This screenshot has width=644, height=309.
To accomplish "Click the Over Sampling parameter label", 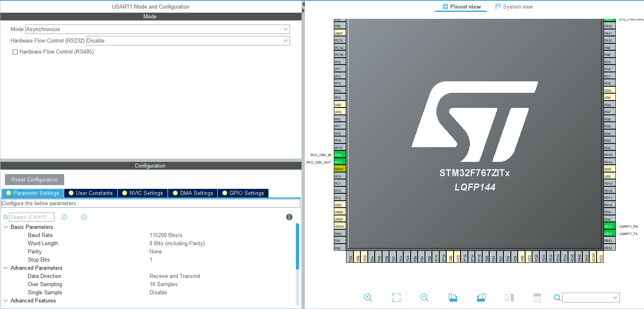I will [x=45, y=284].
